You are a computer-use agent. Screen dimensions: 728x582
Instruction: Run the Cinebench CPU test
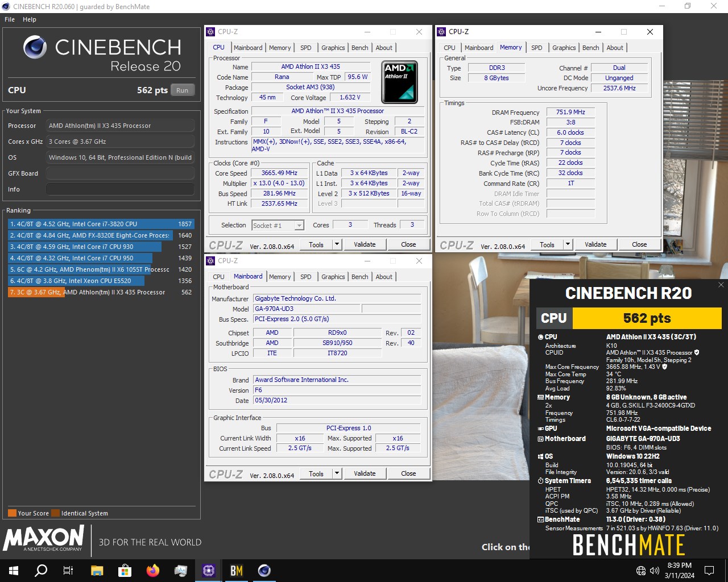[x=183, y=90]
